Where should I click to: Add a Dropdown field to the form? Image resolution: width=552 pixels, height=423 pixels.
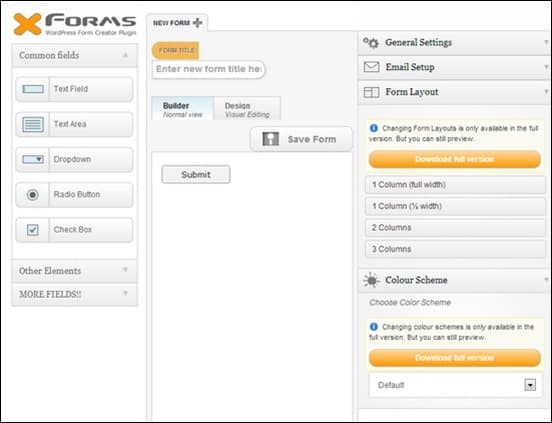(x=74, y=159)
